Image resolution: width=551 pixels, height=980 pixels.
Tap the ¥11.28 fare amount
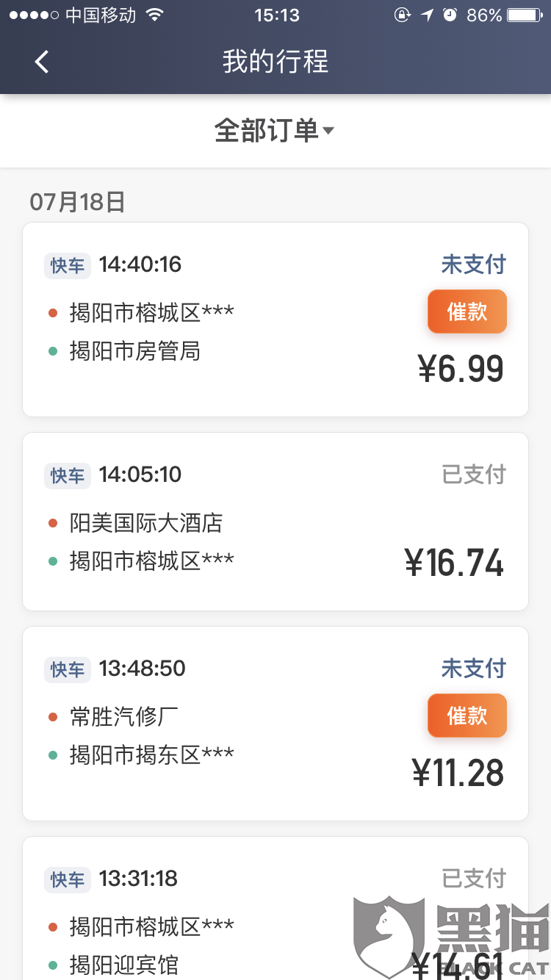(x=458, y=773)
